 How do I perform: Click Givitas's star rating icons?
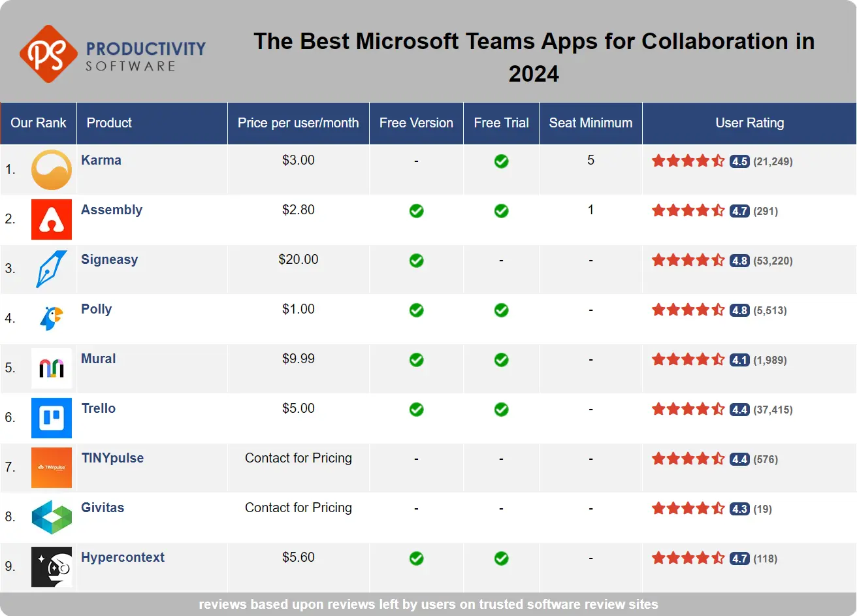[688, 508]
